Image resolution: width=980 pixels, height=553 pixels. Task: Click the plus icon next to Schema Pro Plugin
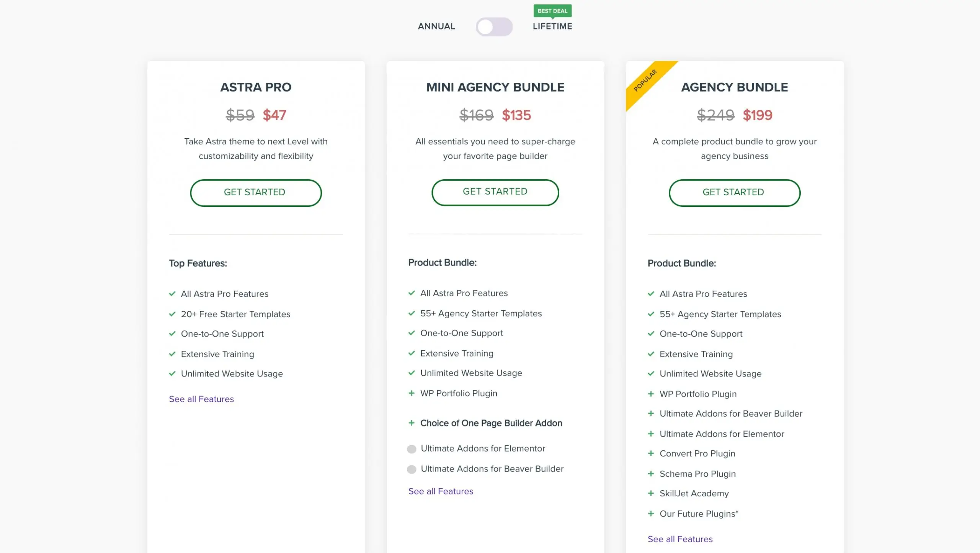tap(651, 473)
